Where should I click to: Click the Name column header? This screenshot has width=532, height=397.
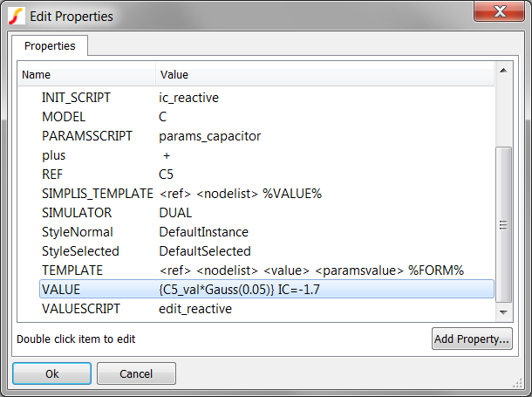[87, 75]
